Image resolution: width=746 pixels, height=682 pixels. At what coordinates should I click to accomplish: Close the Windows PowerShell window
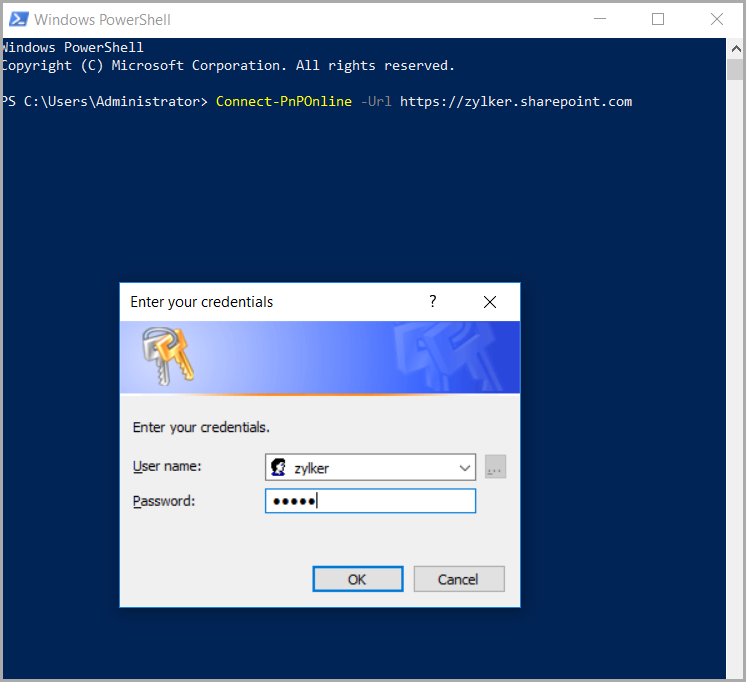tap(717, 19)
